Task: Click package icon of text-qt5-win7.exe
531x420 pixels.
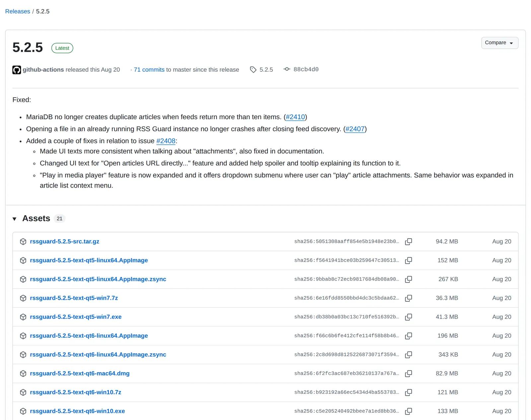Action: [x=23, y=317]
